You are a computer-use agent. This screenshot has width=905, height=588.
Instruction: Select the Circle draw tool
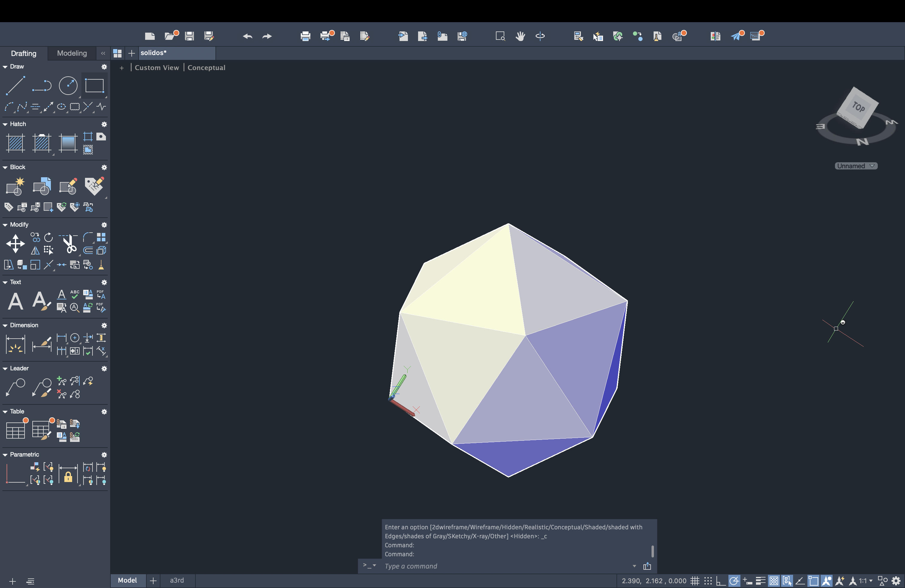[68, 85]
